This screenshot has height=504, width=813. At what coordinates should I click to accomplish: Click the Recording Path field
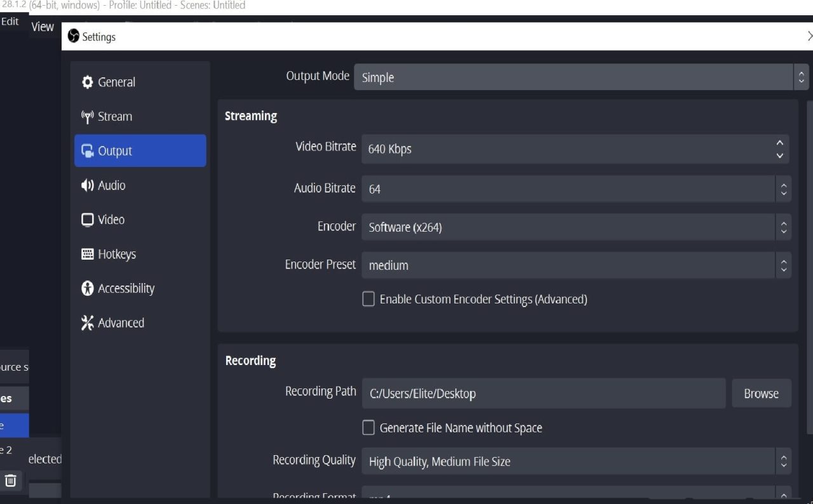[544, 394]
